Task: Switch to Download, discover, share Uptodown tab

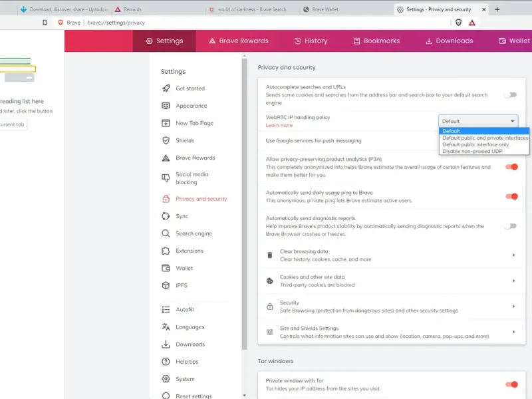Action: (x=65, y=9)
